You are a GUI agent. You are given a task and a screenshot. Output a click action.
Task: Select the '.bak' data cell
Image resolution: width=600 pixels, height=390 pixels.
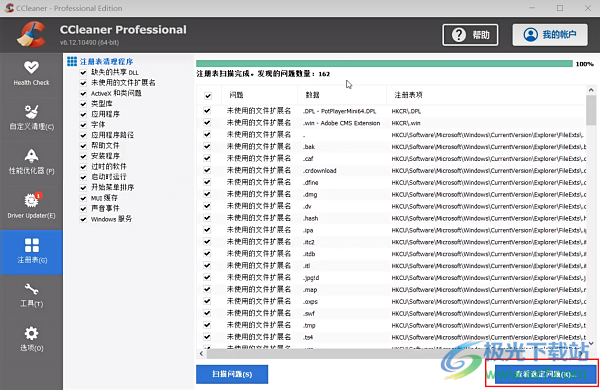(x=309, y=147)
